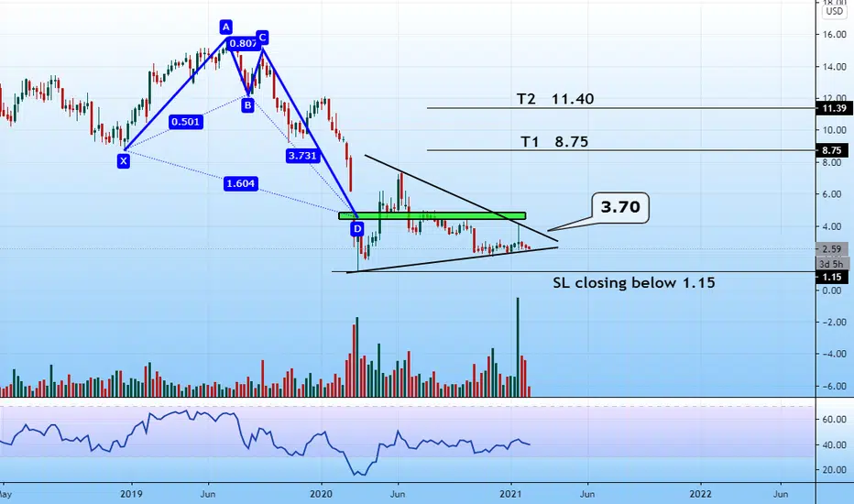Click the USD currency label
This screenshot has height=504, width=854.
834,11
